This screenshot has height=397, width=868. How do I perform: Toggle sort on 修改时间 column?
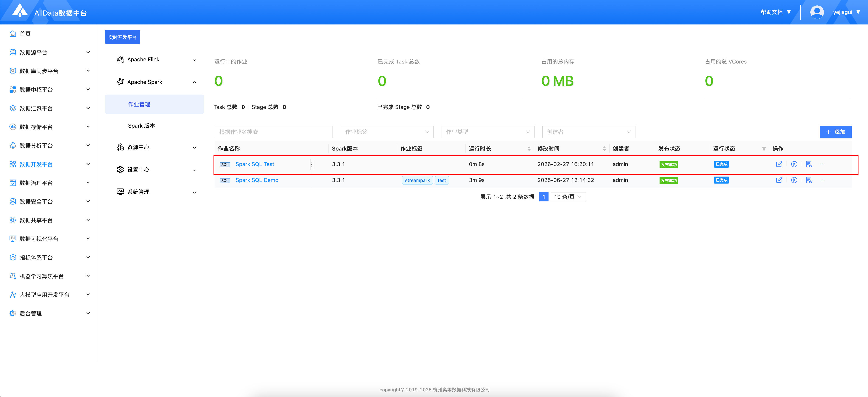[604, 149]
